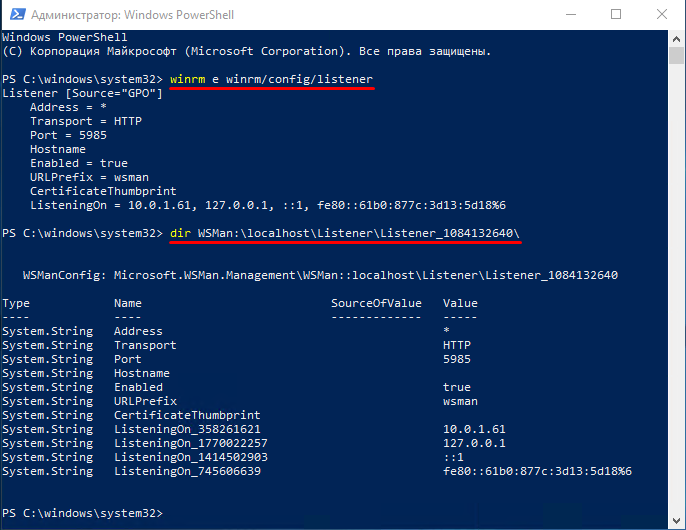
Task: Click the 'Type' column header
Action: point(16,303)
